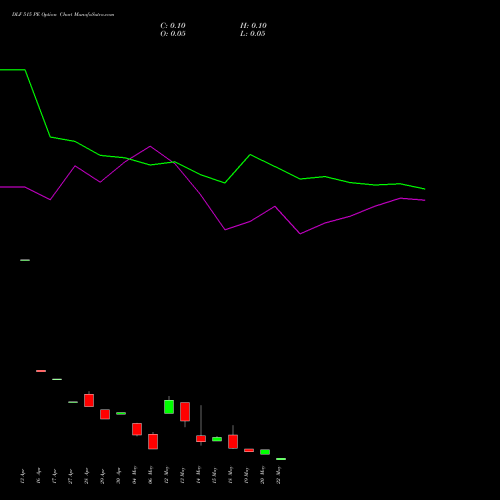This screenshot has width=500, height=500.
Task: Select the large green candlestick after 06 May
Action: point(169,406)
